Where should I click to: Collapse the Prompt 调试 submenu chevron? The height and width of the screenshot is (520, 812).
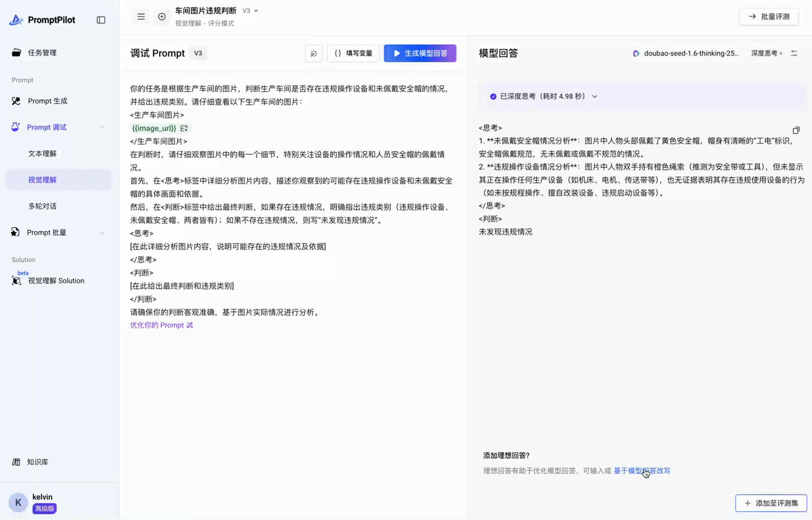[102, 127]
